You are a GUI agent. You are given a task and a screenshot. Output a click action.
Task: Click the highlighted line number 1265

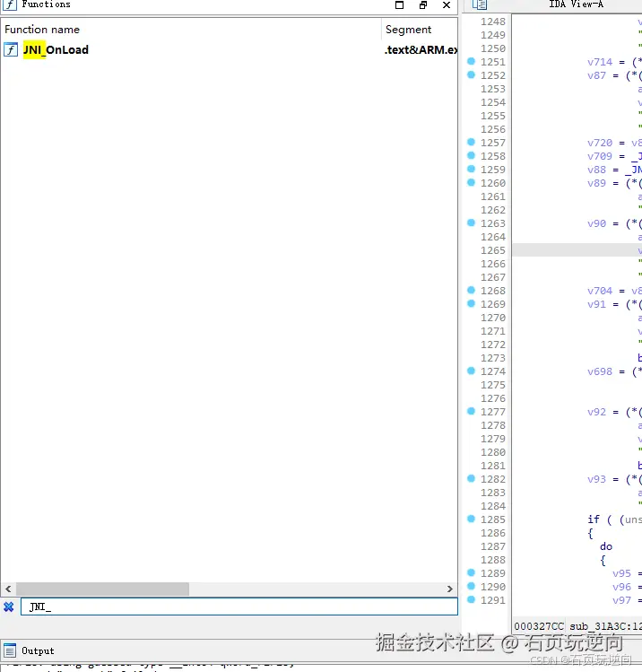coord(493,250)
